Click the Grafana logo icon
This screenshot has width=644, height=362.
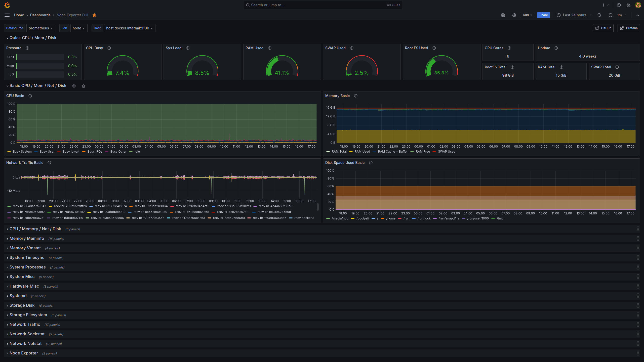click(x=7, y=5)
